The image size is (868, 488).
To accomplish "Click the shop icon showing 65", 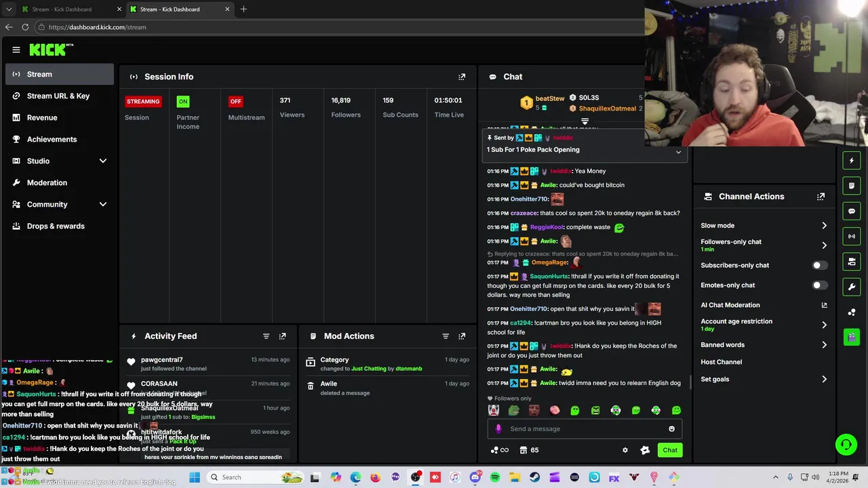I will pyautogui.click(x=529, y=450).
